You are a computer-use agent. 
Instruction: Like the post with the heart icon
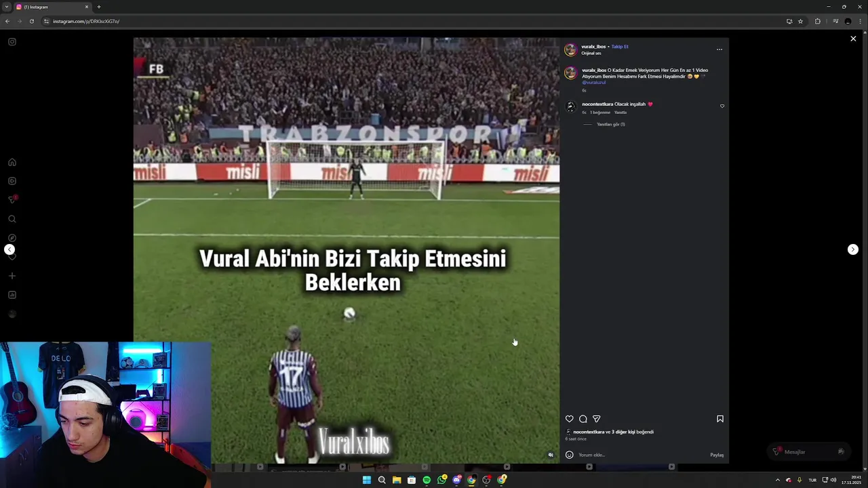pyautogui.click(x=570, y=419)
